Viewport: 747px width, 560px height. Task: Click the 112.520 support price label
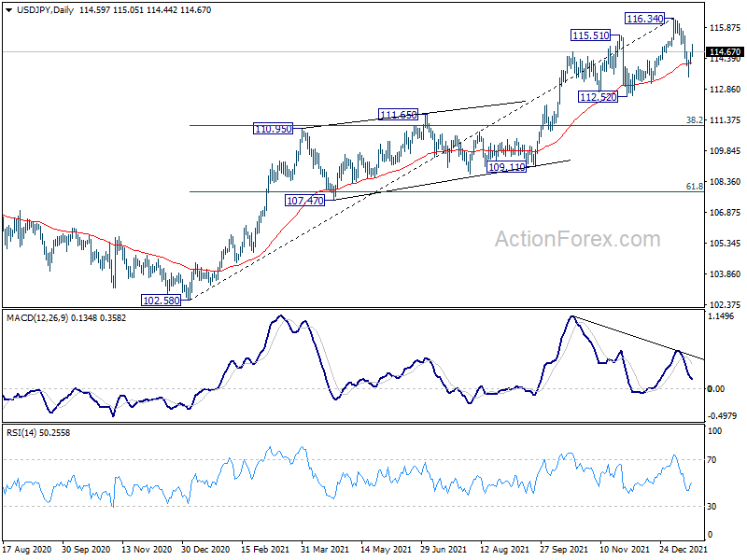(x=599, y=97)
